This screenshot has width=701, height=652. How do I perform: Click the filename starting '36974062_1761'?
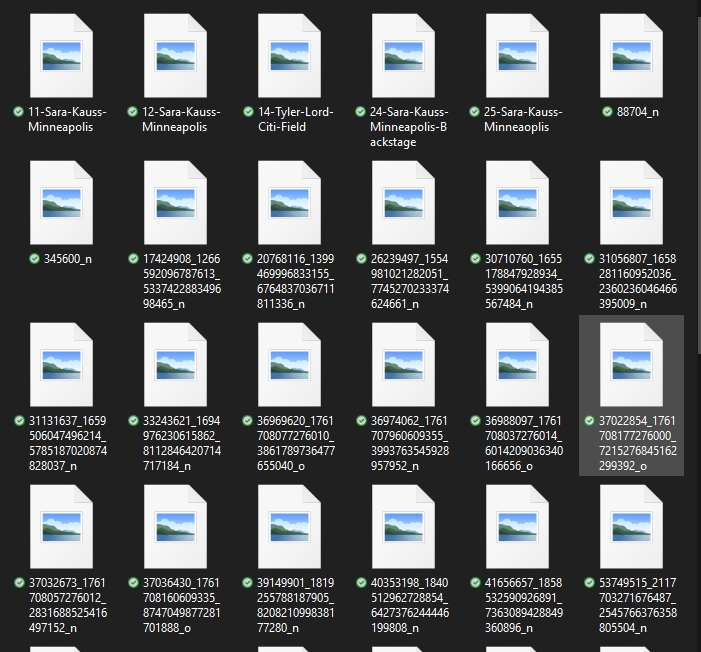[x=410, y=443]
